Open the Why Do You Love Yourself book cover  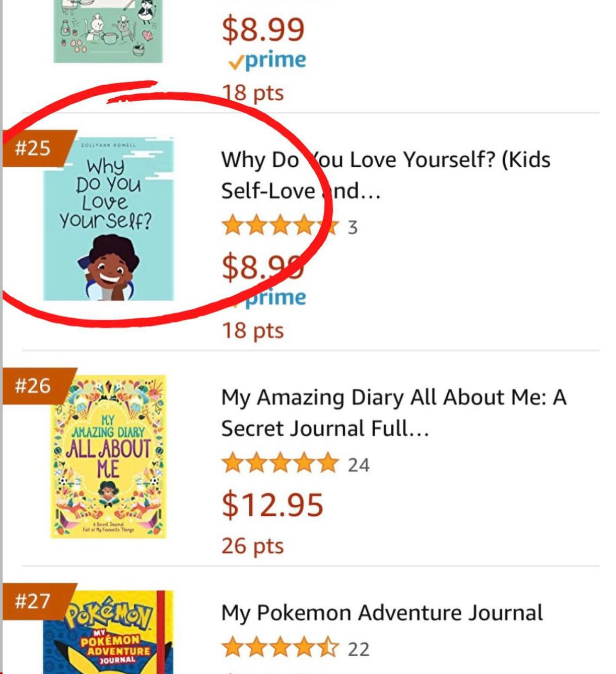tap(108, 219)
